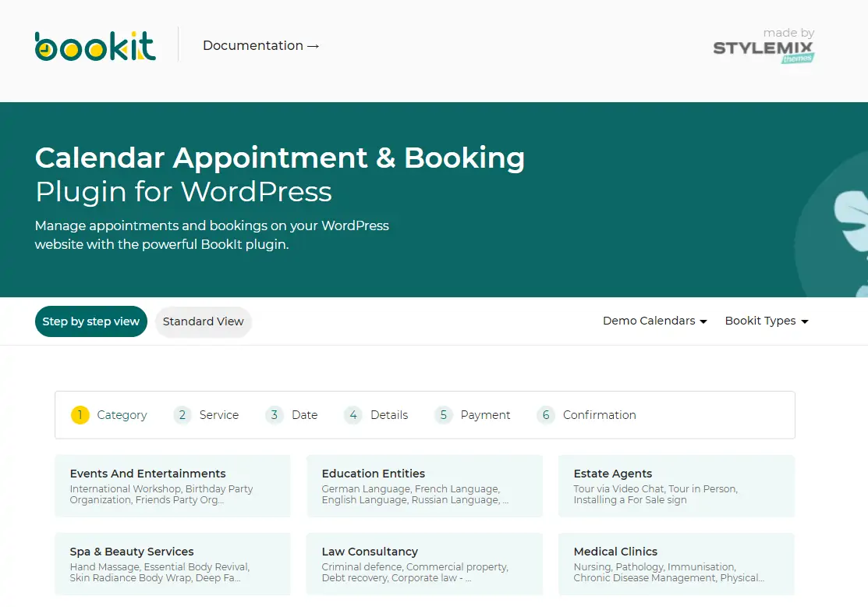This screenshot has height=607, width=868.
Task: Open the Documentation link
Action: coord(260,45)
